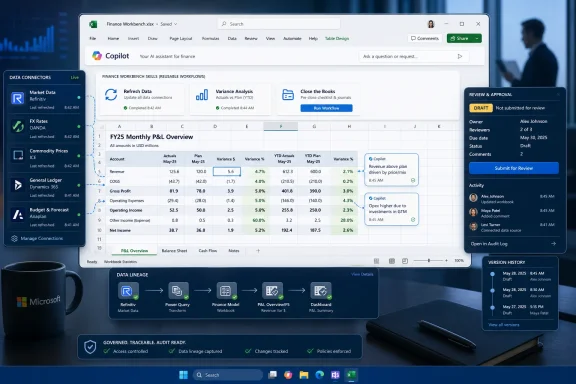Open File Explorer from the taskbar
Image resolution: width=576 pixels, height=384 pixels.
click(x=304, y=375)
